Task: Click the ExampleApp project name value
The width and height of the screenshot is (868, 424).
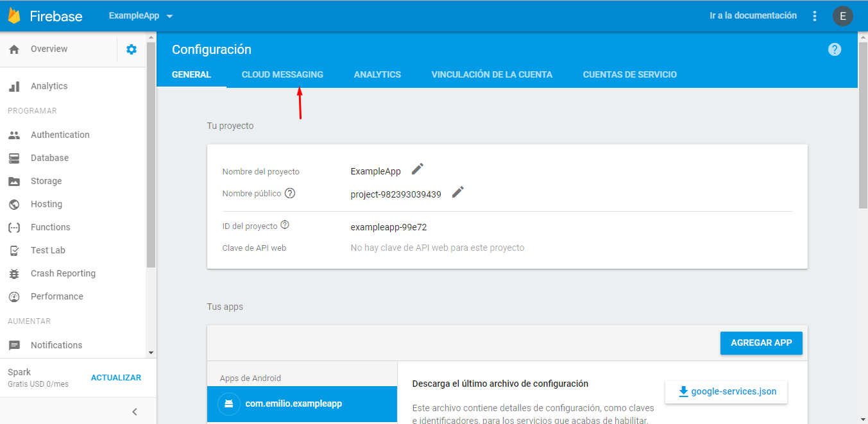Action: [x=375, y=171]
